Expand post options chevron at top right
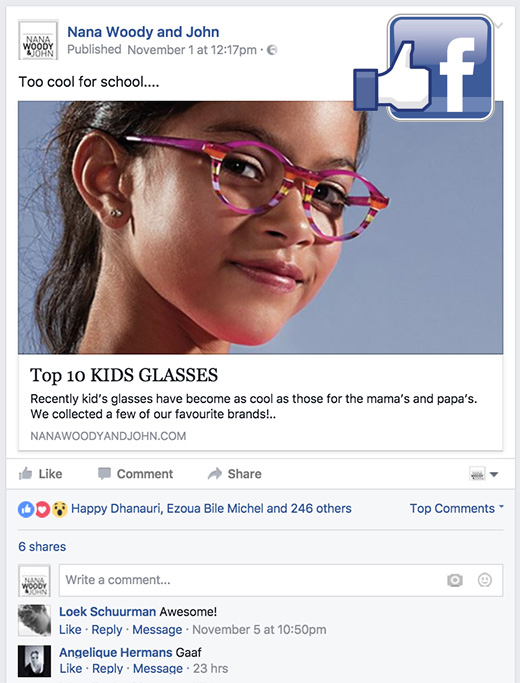The height and width of the screenshot is (683, 520). [x=499, y=25]
